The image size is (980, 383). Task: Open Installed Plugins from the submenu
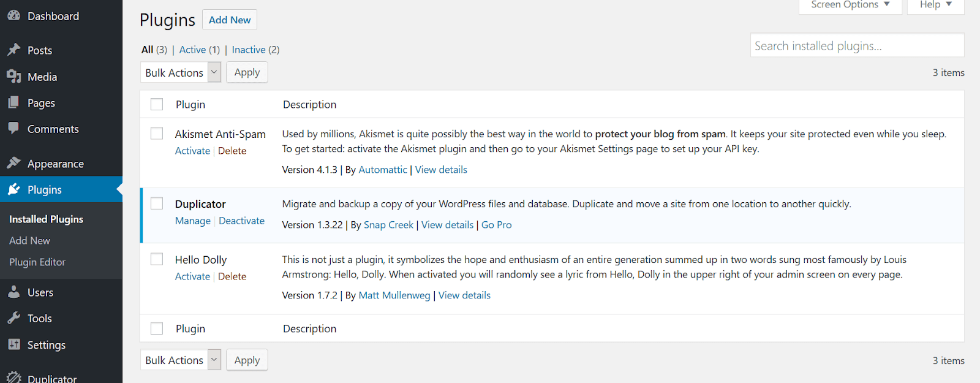click(x=46, y=219)
